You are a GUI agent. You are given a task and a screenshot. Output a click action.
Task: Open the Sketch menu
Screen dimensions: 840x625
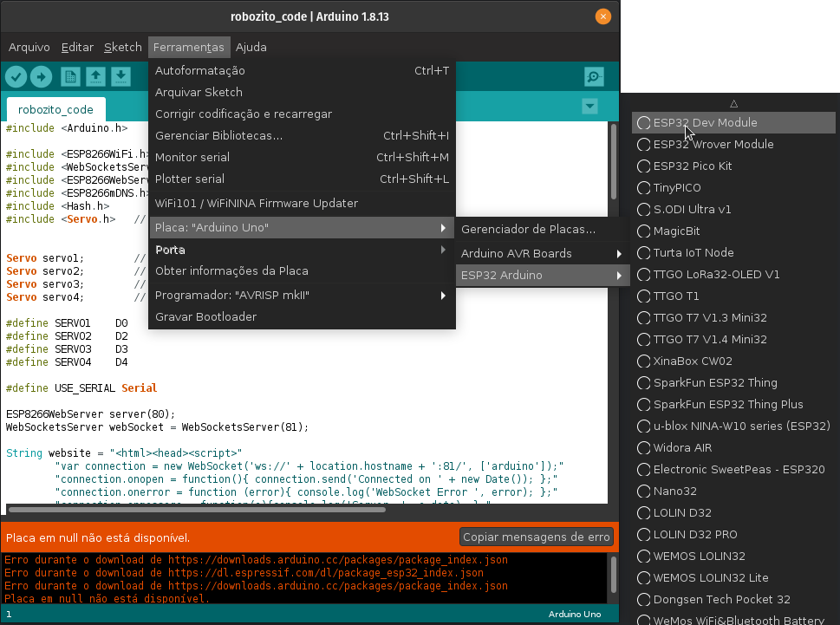pyautogui.click(x=123, y=47)
